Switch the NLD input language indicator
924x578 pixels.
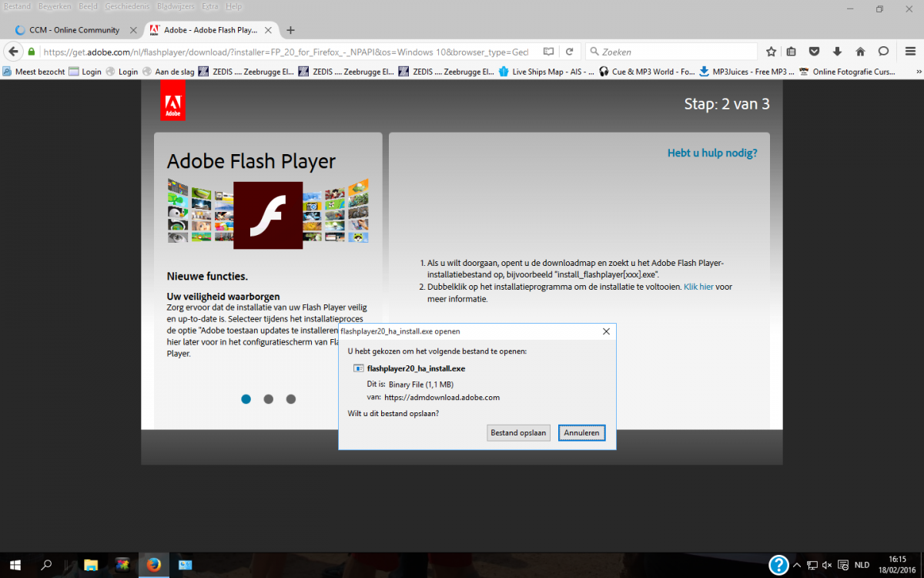(x=862, y=566)
